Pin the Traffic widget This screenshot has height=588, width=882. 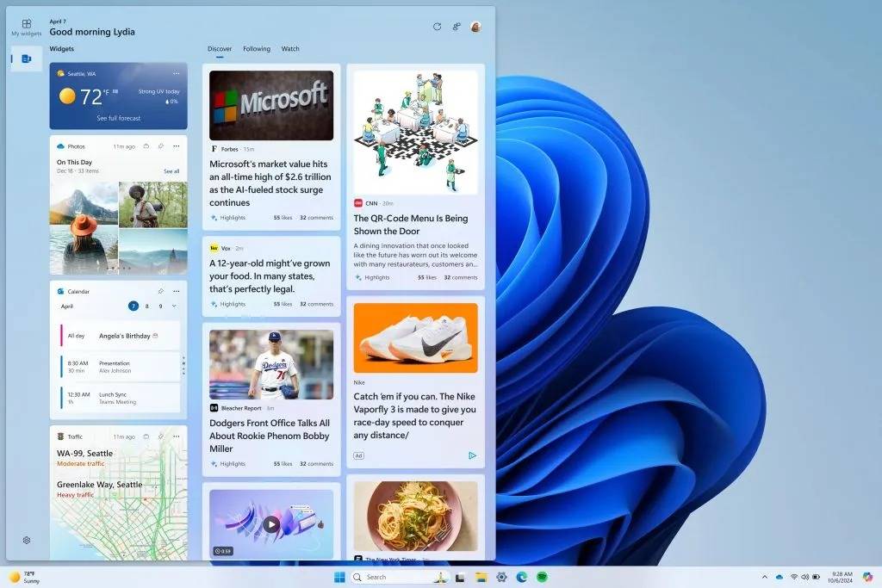[x=161, y=436]
